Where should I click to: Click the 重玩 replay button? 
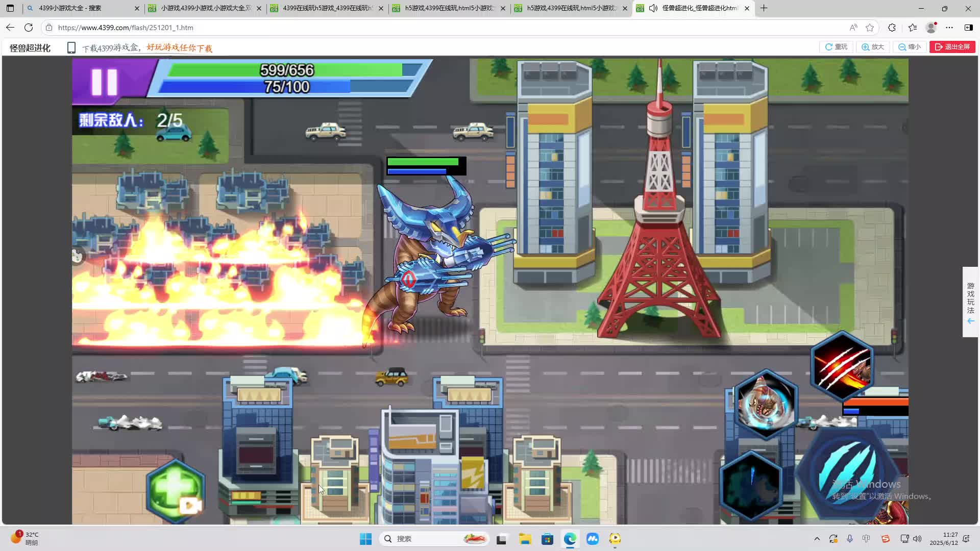[836, 47]
